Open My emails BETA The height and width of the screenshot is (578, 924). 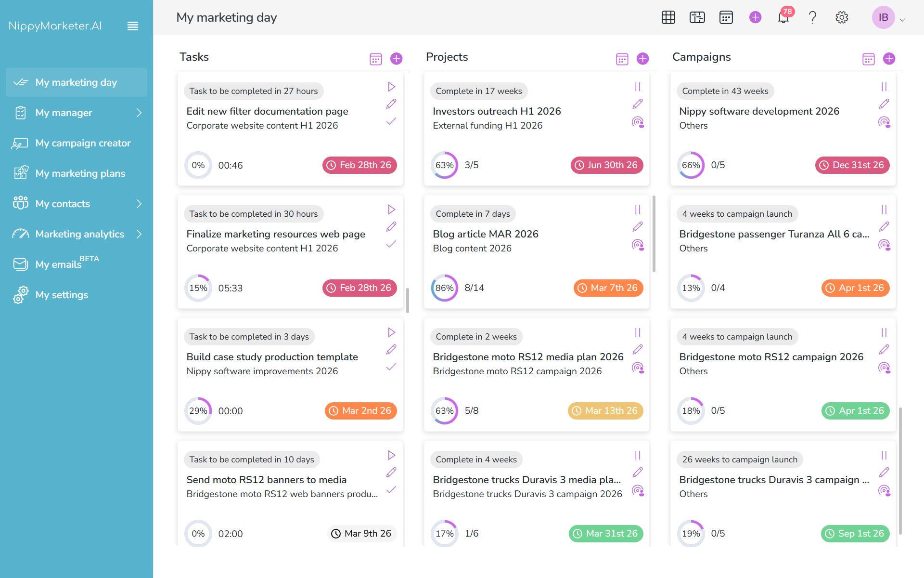77,264
